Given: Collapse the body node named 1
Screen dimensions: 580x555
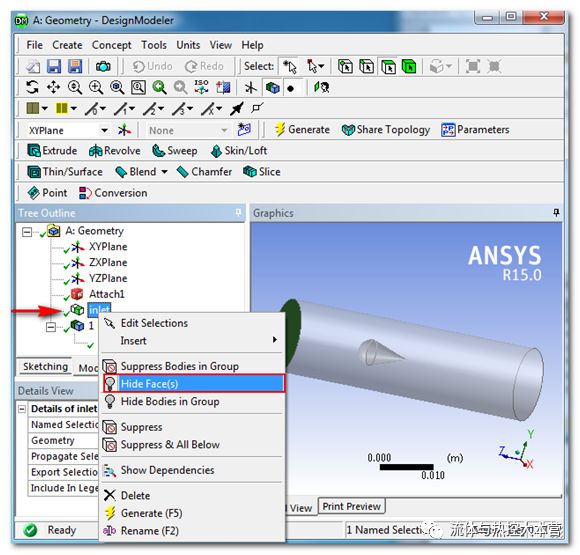Looking at the screenshot, I should point(51,327).
